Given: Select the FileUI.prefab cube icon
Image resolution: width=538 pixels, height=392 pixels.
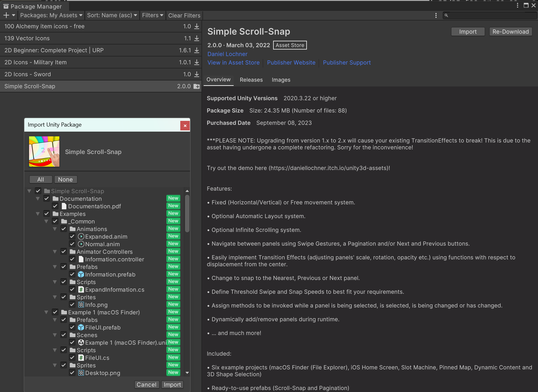Looking at the screenshot, I should (x=81, y=327).
